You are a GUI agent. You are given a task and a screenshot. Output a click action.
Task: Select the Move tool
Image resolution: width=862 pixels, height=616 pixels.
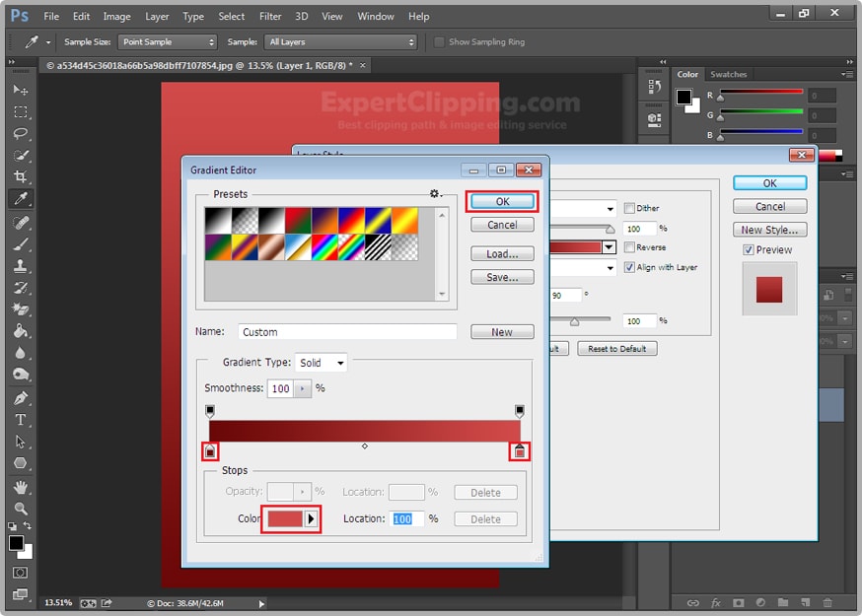click(x=20, y=90)
